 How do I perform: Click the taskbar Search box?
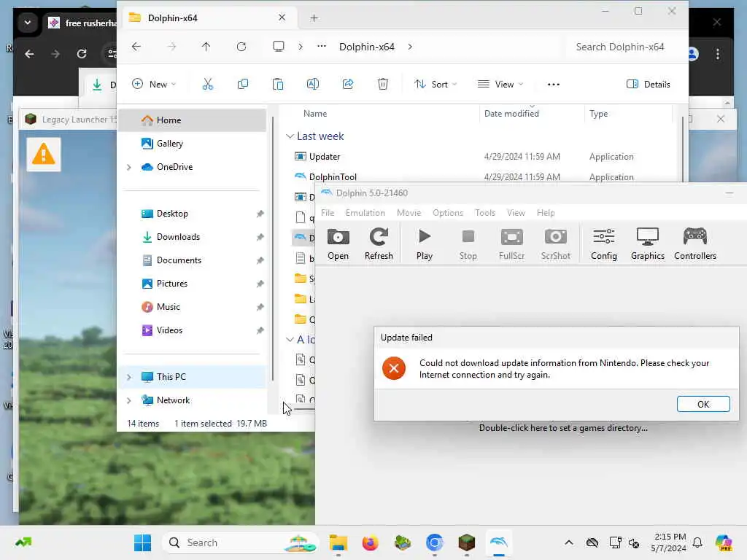pyautogui.click(x=241, y=542)
